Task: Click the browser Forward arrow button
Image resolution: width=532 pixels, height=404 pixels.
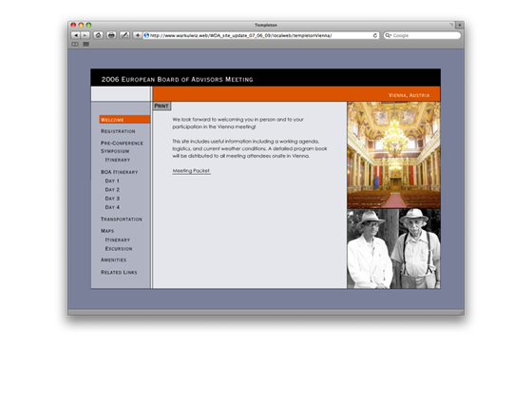Action: click(x=85, y=35)
